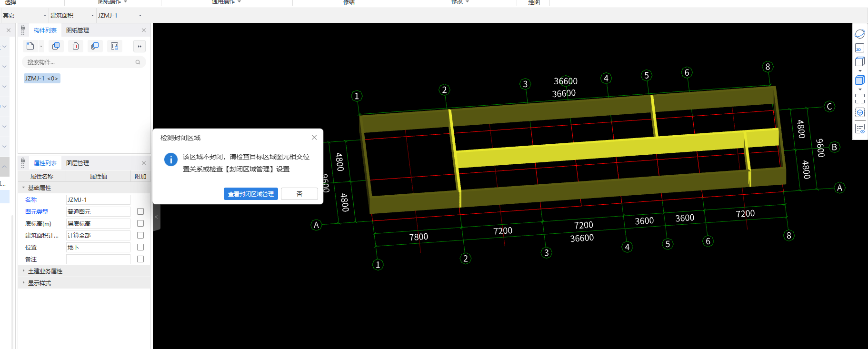Click the 附加 column header
868x349 pixels.
tap(140, 177)
